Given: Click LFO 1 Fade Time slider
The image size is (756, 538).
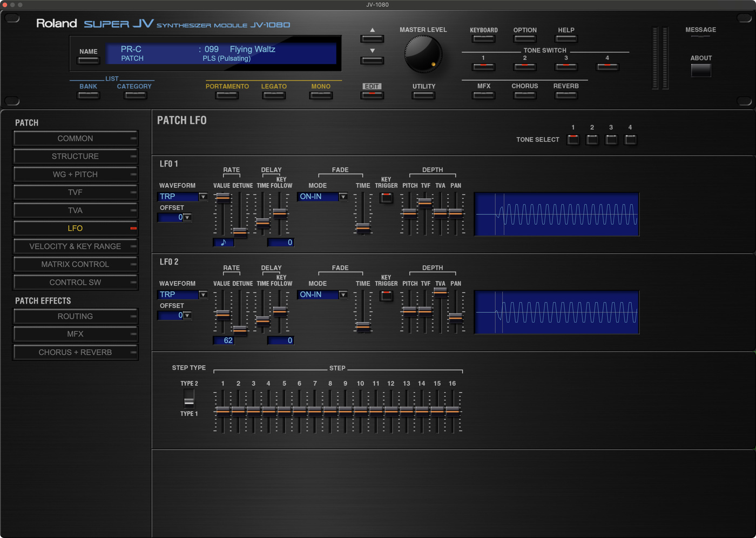Looking at the screenshot, I should pyautogui.click(x=363, y=228).
